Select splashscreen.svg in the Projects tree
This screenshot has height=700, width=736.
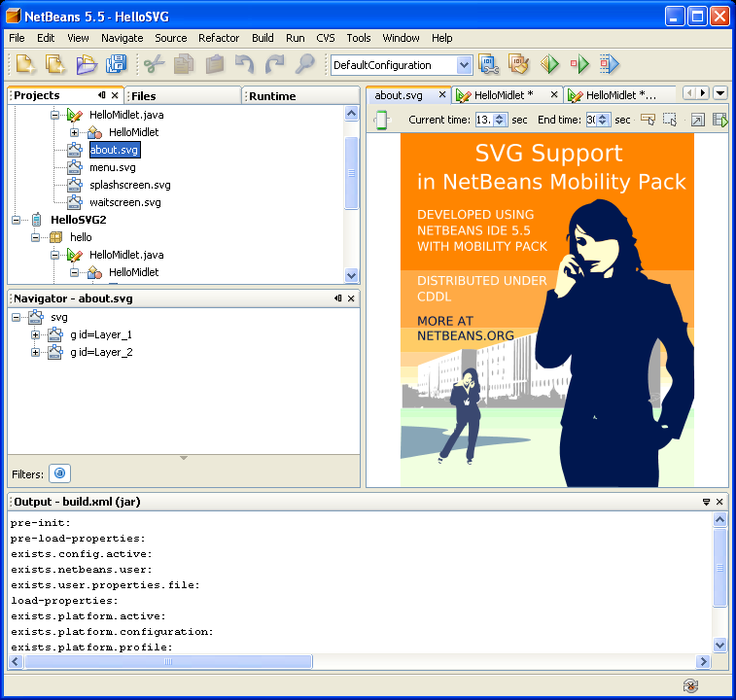pyautogui.click(x=130, y=185)
